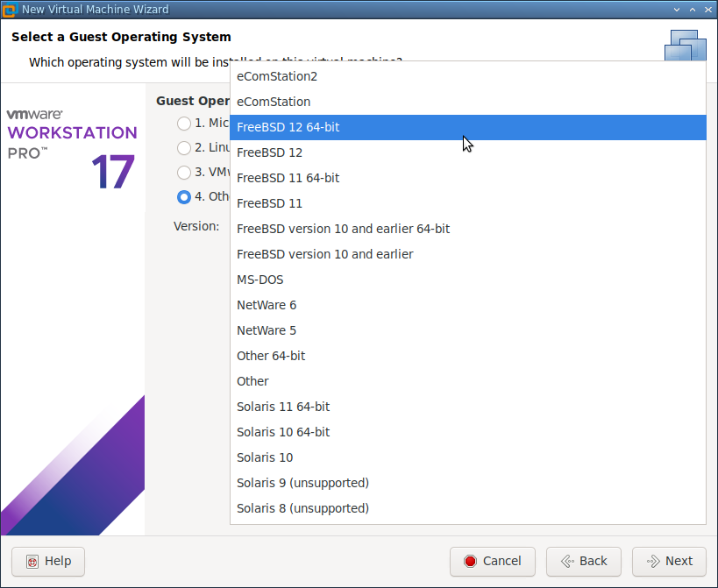Cancel the New Virtual Machine Wizard
Viewport: 718px width, 588px height.
(492, 562)
